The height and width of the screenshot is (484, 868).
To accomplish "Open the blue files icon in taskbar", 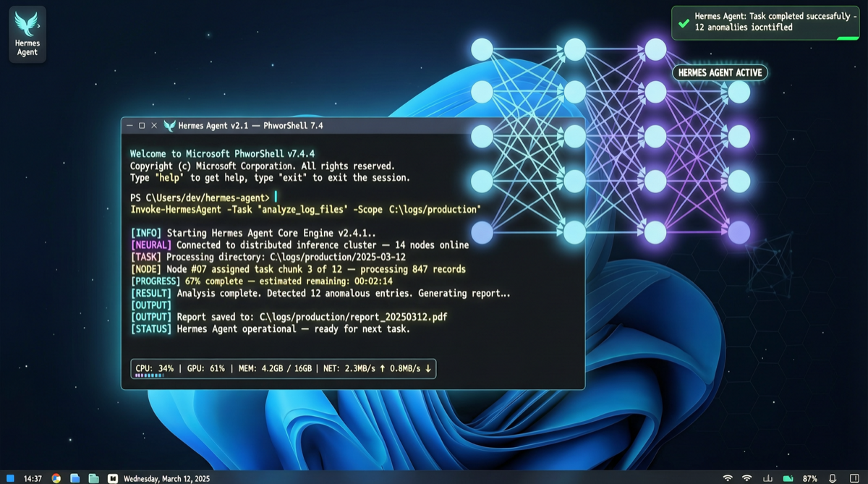I will pyautogui.click(x=75, y=478).
